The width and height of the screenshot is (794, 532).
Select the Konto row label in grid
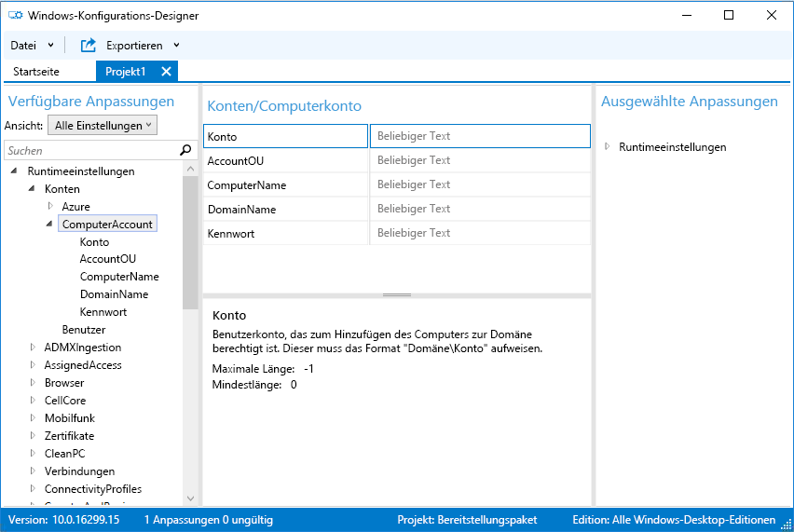(285, 136)
